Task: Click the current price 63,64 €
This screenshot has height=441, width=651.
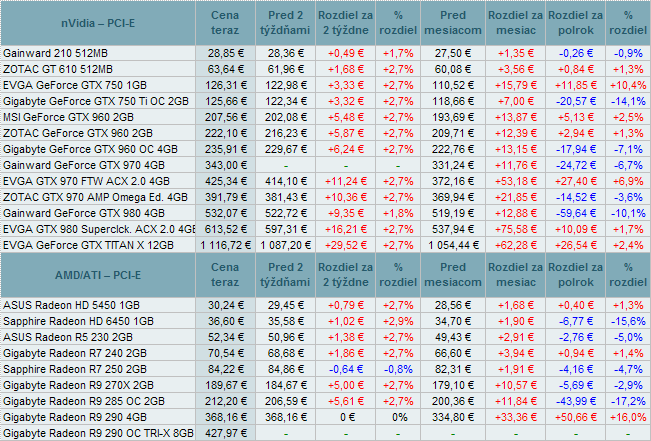Action: point(226,69)
